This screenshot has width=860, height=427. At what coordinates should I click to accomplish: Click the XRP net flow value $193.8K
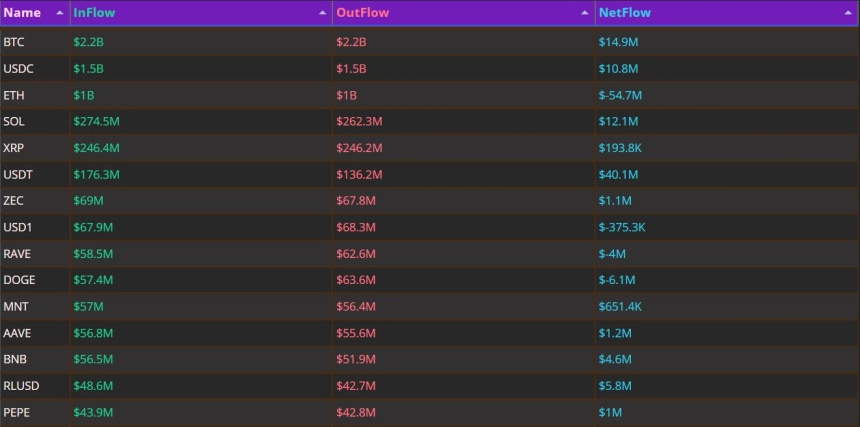pyautogui.click(x=621, y=148)
